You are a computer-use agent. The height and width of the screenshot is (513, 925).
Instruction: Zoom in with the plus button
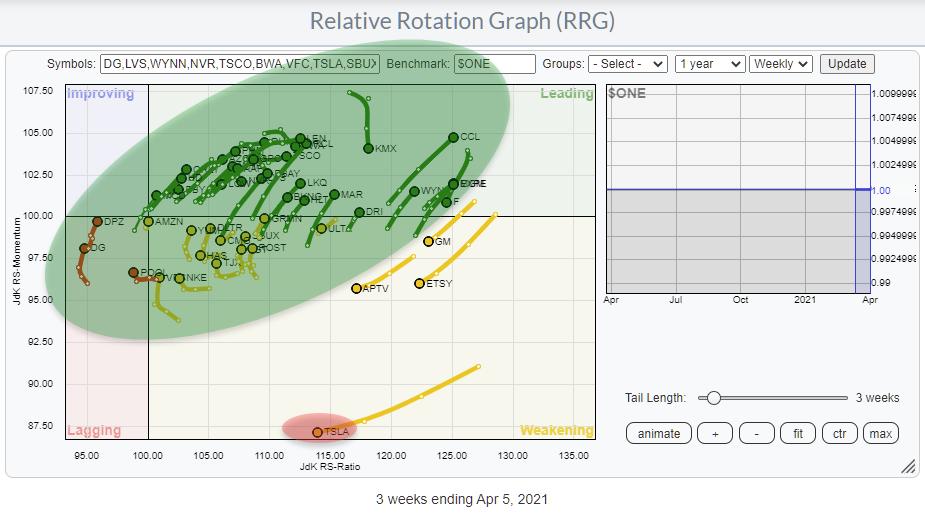pyautogui.click(x=712, y=433)
